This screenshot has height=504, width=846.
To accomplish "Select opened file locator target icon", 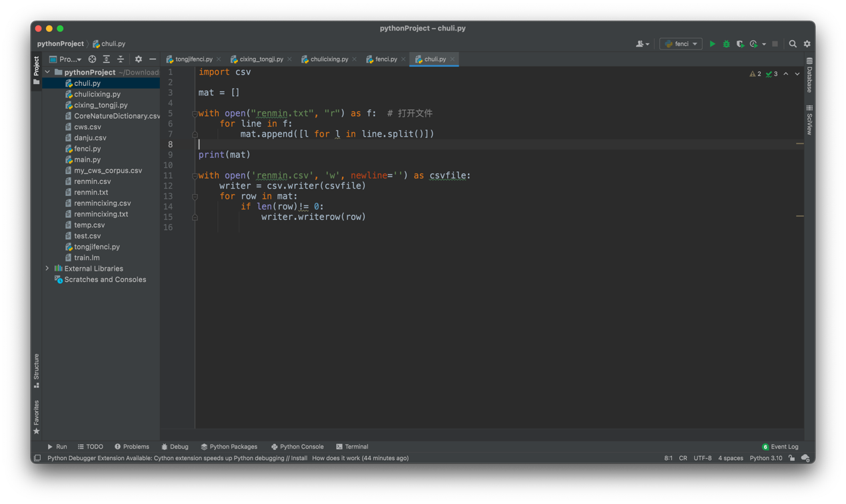I will pyautogui.click(x=92, y=59).
